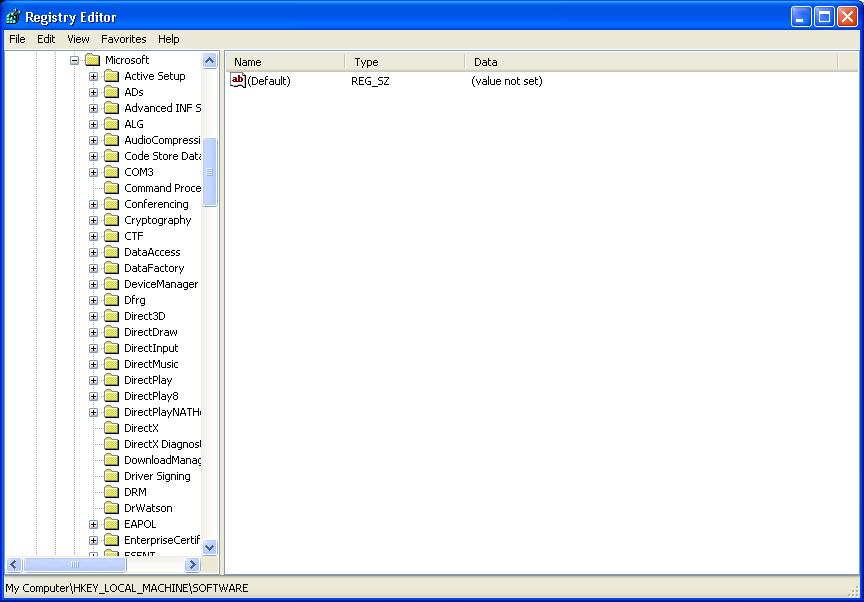Select the Dfrg key label
The height and width of the screenshot is (602, 864).
(x=134, y=300)
